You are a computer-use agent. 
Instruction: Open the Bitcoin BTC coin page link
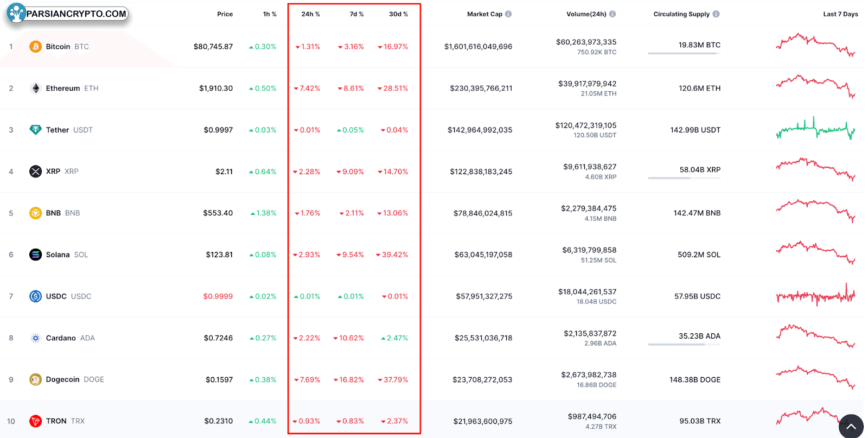[x=67, y=47]
